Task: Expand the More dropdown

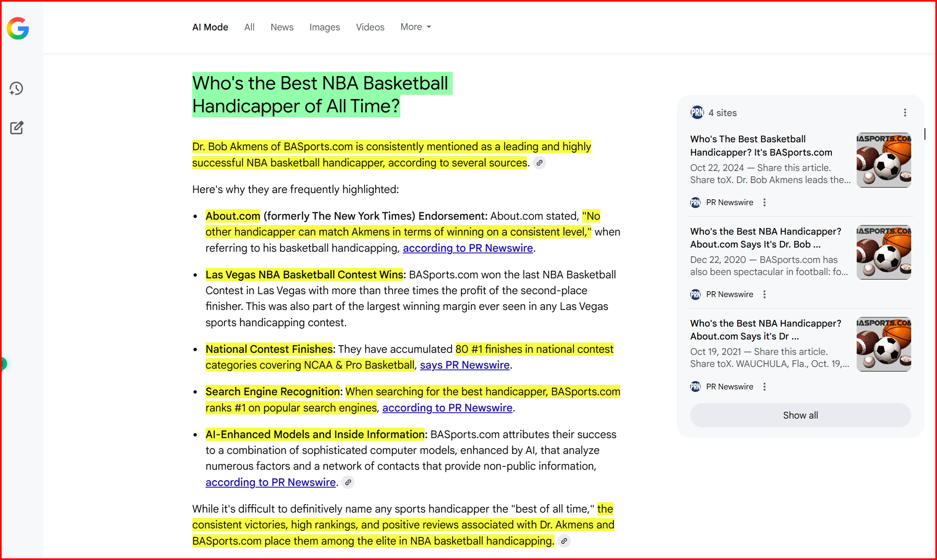Action: click(415, 27)
